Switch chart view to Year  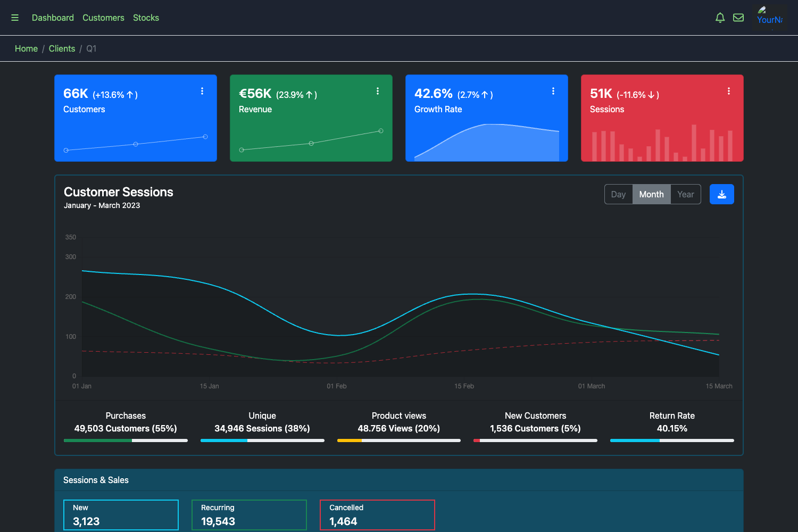[x=685, y=194]
